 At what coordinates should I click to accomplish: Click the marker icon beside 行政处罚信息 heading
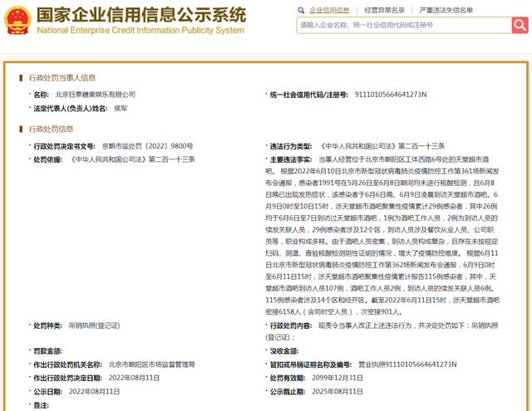click(21, 129)
